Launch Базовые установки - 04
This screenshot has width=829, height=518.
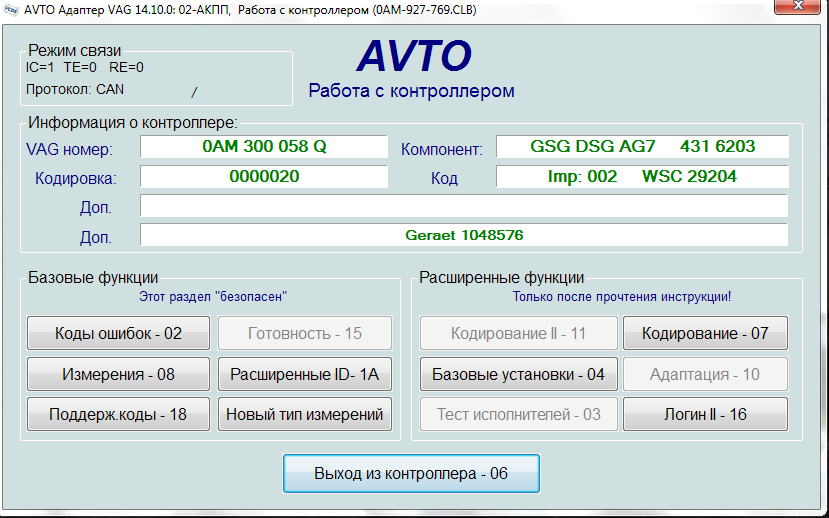click(519, 374)
